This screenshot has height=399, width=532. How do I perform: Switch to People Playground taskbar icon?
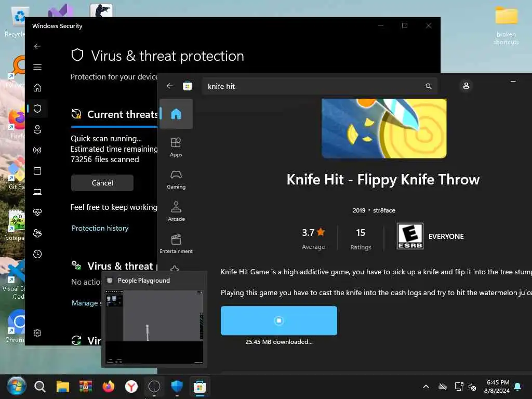tap(154, 387)
